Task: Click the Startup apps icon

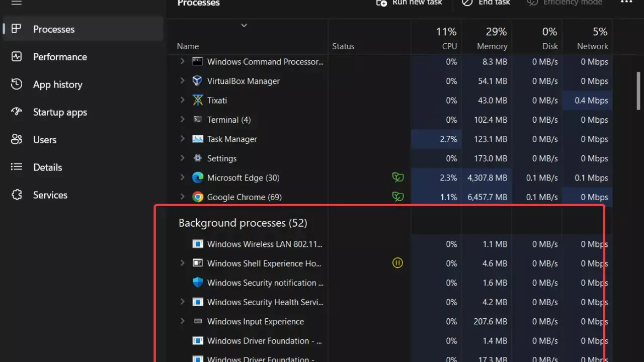Action: coord(16,112)
